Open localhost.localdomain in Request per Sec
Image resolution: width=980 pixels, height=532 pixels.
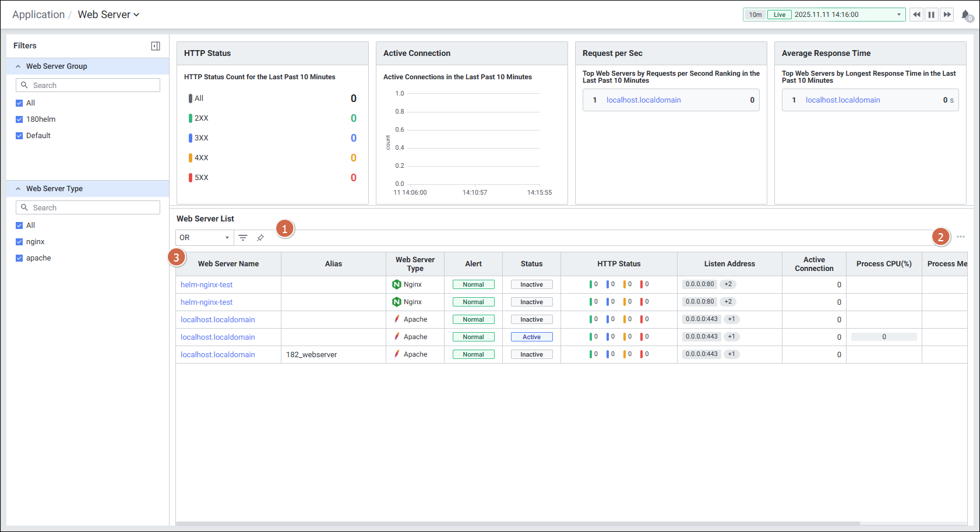643,100
